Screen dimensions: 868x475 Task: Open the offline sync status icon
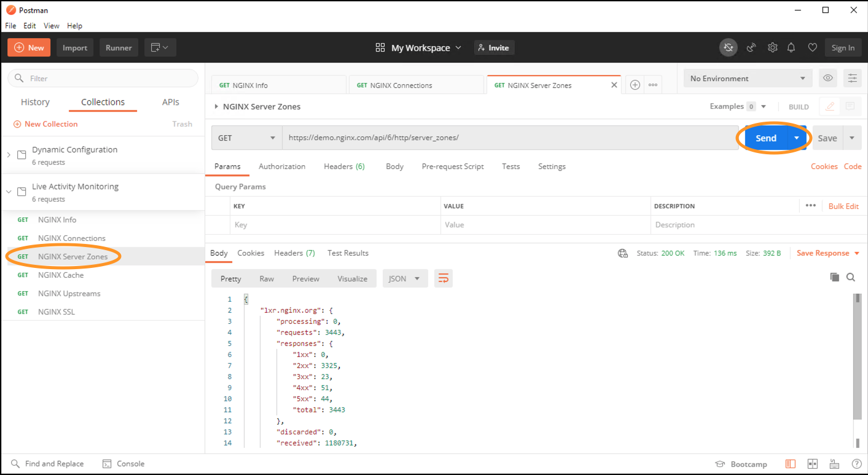click(729, 47)
